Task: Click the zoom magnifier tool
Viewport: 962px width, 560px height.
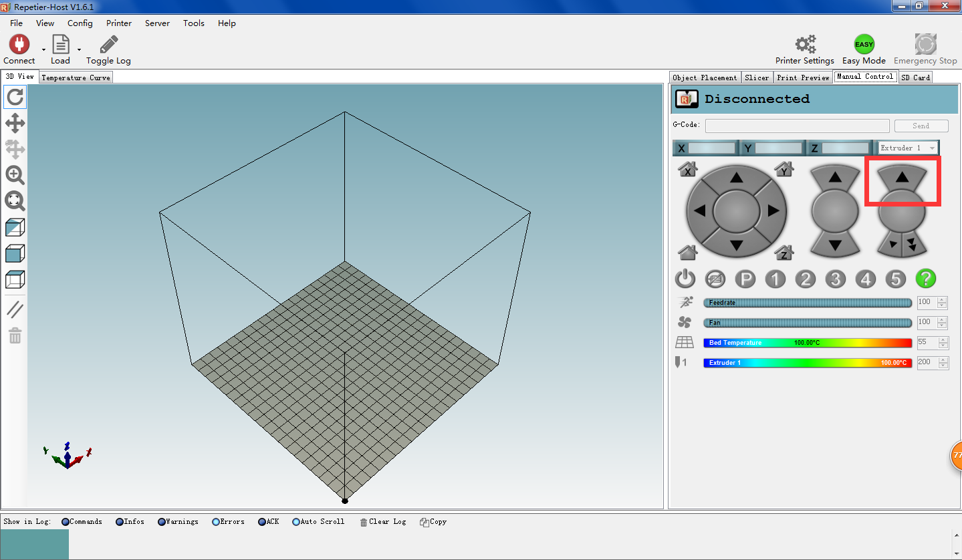Action: [x=15, y=175]
